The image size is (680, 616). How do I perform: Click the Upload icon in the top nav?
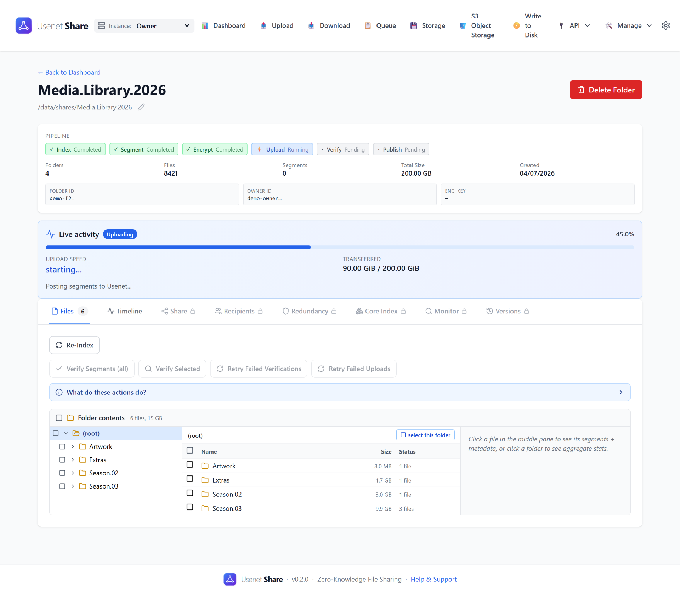[263, 25]
